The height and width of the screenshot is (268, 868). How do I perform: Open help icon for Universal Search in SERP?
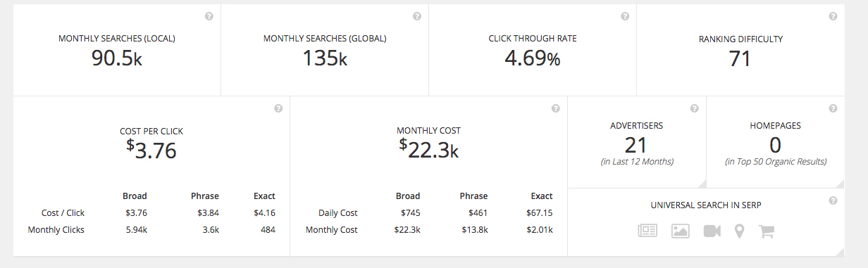click(x=833, y=200)
